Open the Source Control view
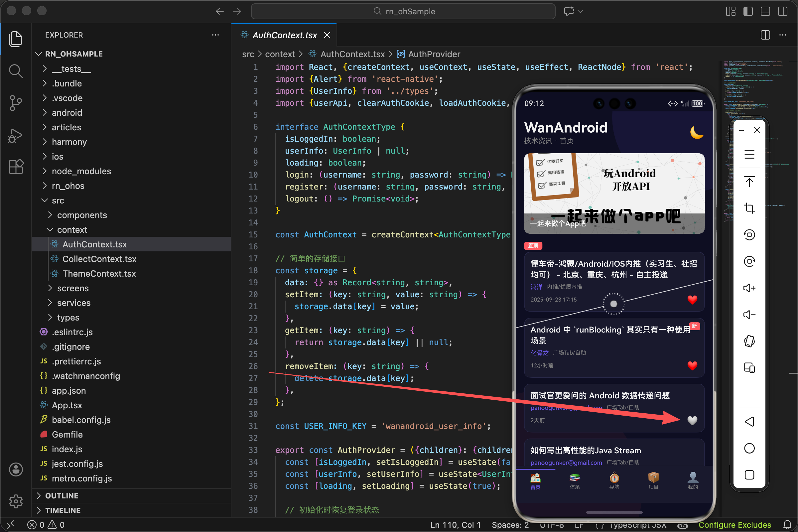The height and width of the screenshot is (532, 798). (16, 102)
